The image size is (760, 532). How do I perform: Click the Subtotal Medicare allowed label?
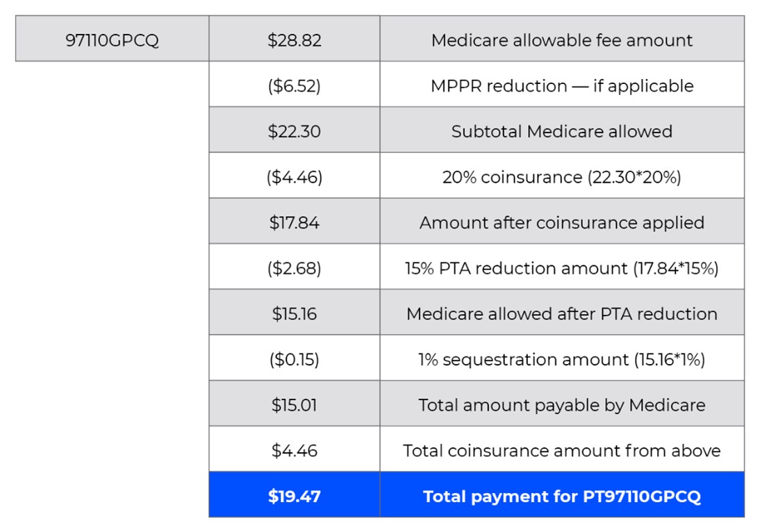[x=561, y=131]
